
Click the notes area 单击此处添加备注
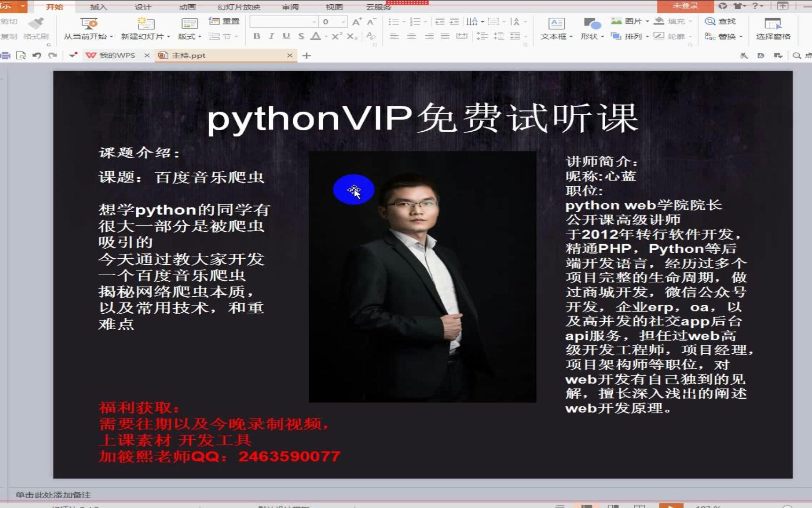[54, 495]
